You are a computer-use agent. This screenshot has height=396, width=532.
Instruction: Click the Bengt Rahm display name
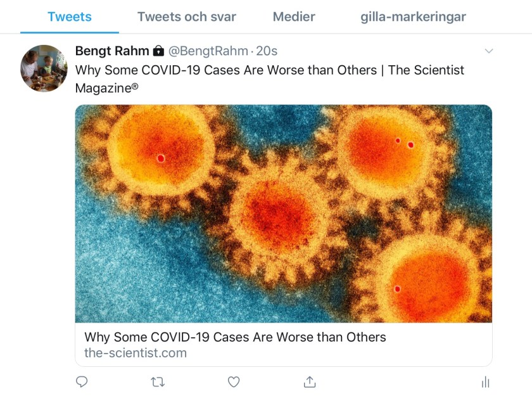112,51
